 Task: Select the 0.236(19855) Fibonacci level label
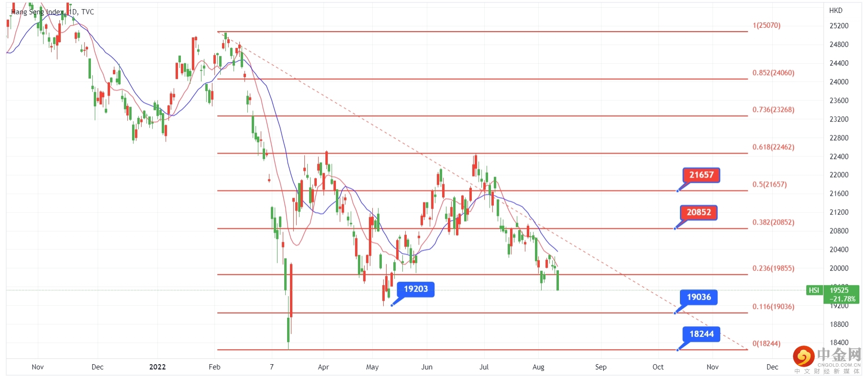[x=773, y=268]
